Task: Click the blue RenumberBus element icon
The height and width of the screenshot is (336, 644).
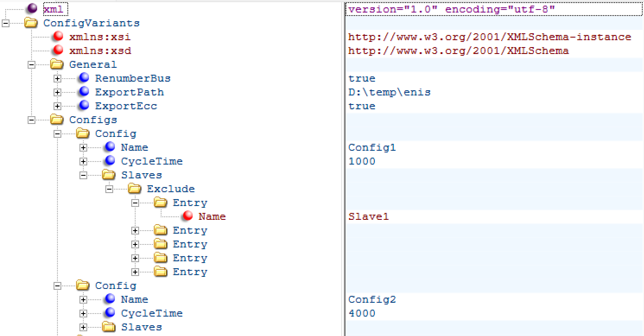Action: point(83,77)
